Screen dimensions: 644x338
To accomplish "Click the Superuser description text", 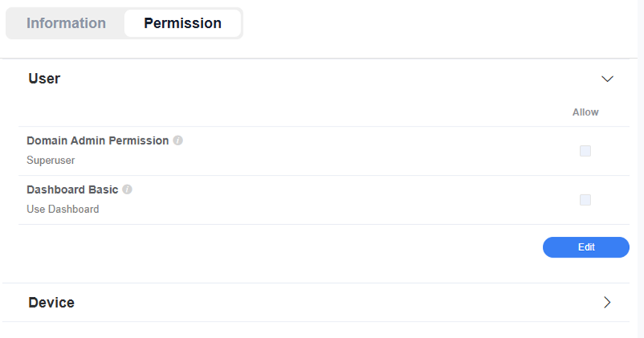I will (51, 160).
